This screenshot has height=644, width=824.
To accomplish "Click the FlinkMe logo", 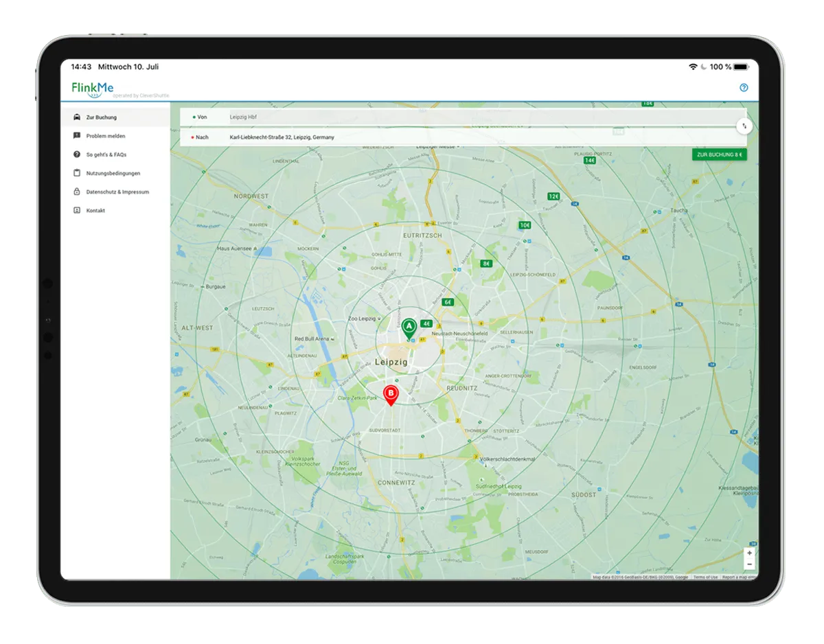I will click(93, 89).
